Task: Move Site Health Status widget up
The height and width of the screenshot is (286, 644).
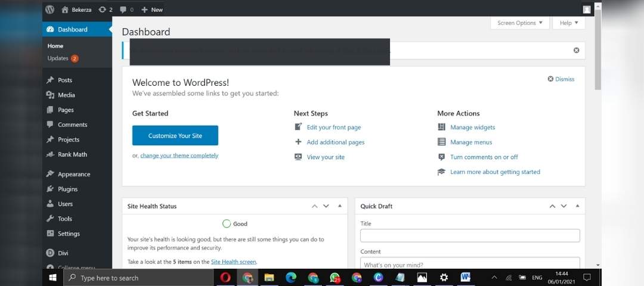Action: tap(315, 206)
